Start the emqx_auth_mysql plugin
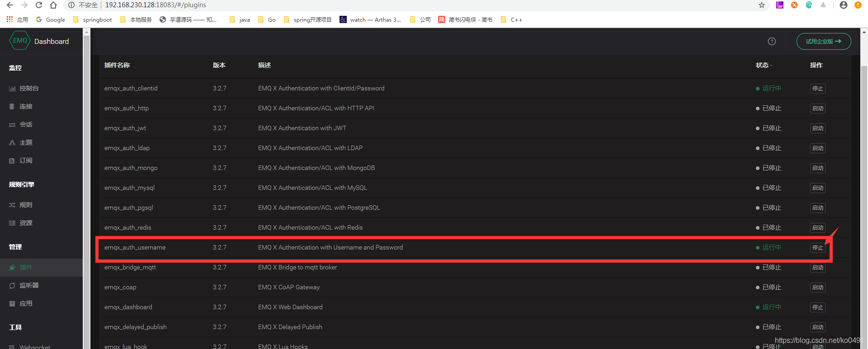 pyautogui.click(x=817, y=188)
